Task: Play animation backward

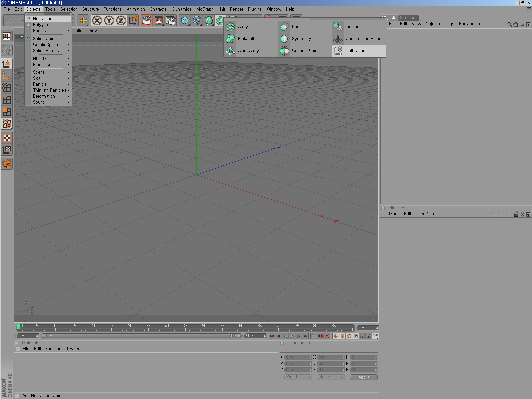Action: point(285,336)
